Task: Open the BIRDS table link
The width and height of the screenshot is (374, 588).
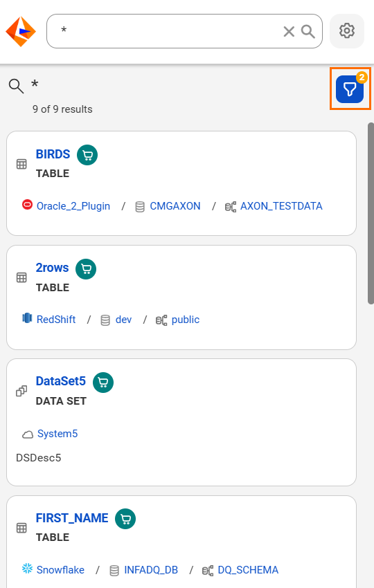Action: pos(53,154)
